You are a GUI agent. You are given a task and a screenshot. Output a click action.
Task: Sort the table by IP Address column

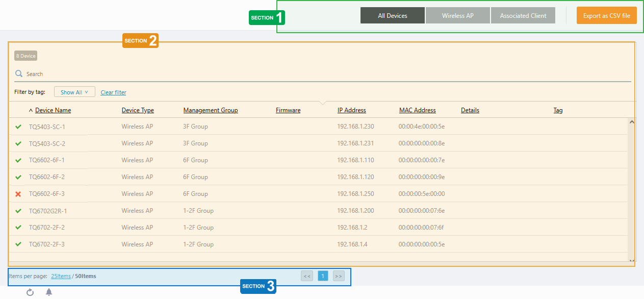[351, 110]
